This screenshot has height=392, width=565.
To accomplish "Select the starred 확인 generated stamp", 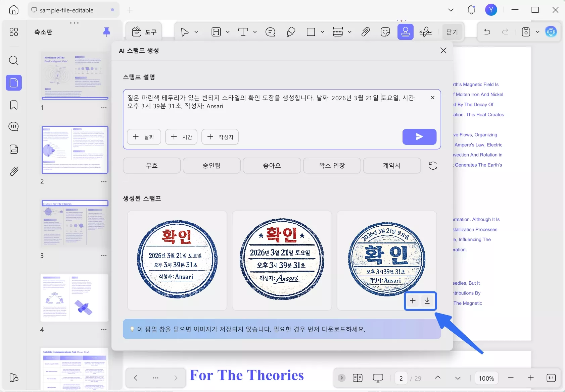I will 282,261.
